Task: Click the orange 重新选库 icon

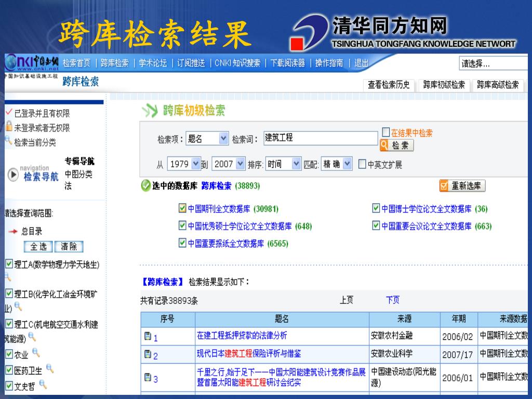Action: [444, 185]
